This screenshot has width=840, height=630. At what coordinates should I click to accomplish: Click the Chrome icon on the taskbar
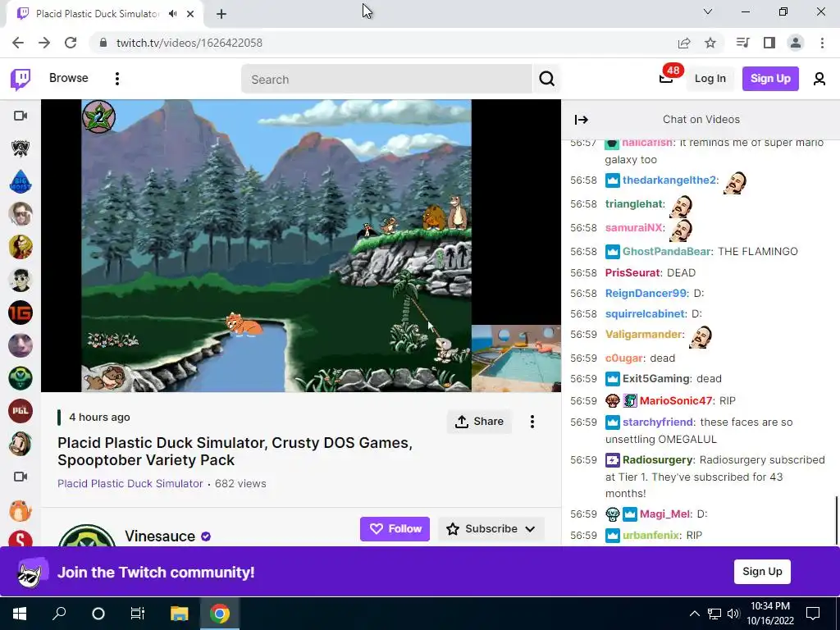pyautogui.click(x=220, y=614)
